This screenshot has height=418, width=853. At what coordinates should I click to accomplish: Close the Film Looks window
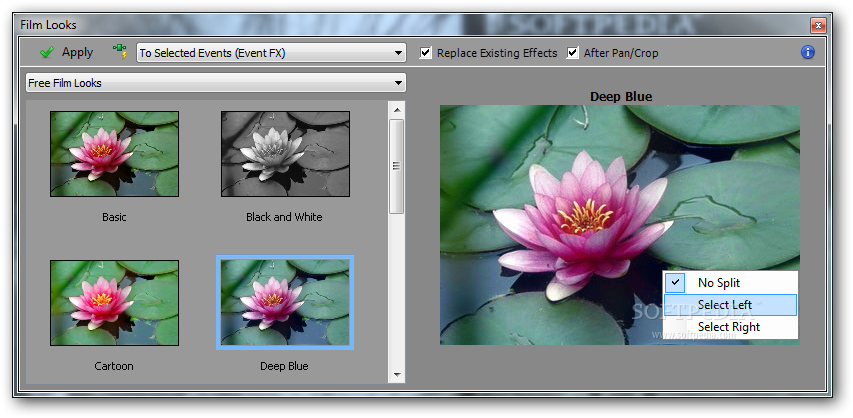click(x=818, y=25)
